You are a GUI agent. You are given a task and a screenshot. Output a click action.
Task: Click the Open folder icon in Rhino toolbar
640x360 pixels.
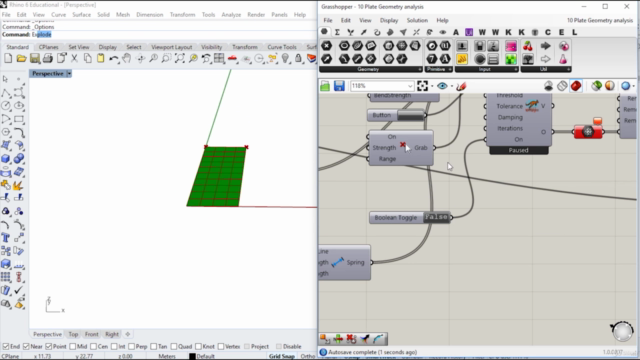tap(21, 59)
